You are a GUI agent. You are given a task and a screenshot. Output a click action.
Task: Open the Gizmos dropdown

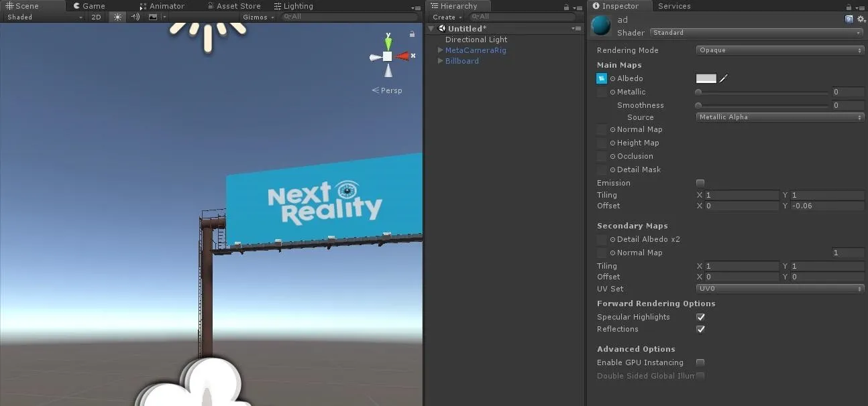[258, 17]
